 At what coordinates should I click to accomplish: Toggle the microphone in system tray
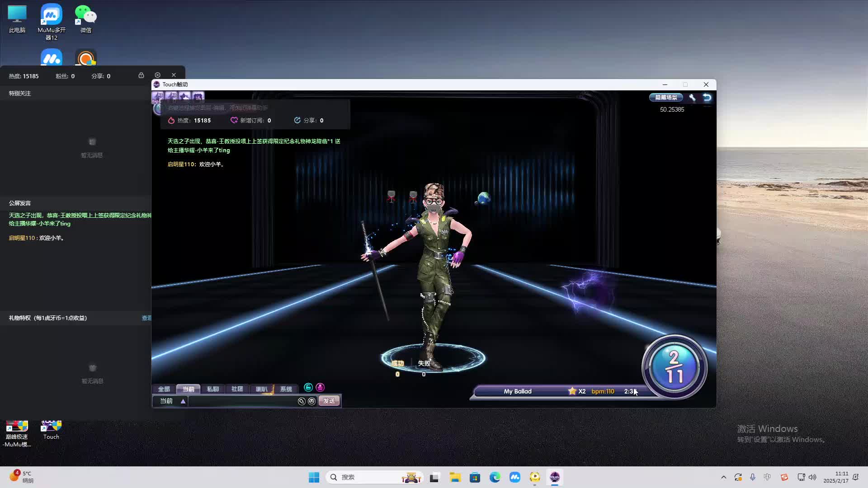(753, 477)
